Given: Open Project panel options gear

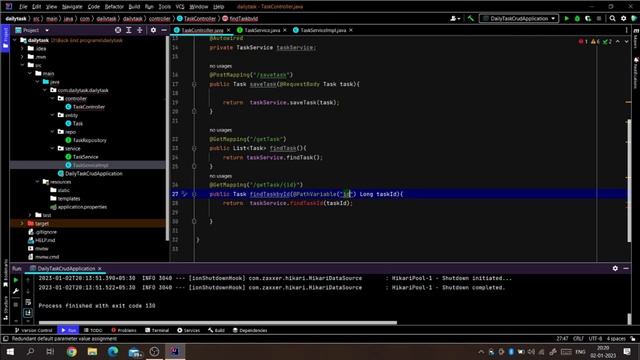Looking at the screenshot, I should 153,30.
